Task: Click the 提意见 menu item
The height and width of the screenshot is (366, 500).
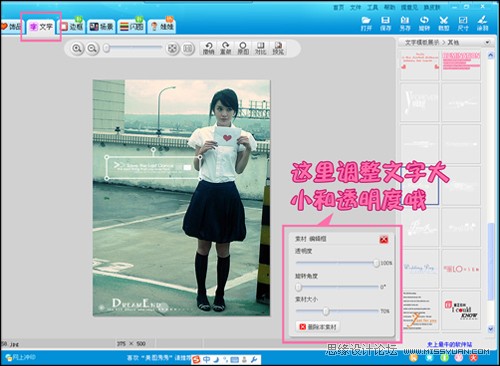Action: pyautogui.click(x=409, y=7)
